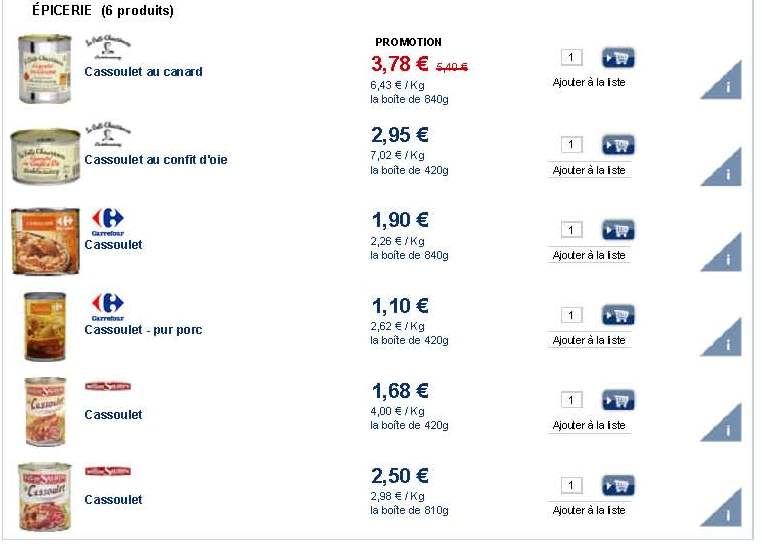Open the Cassoulet au confit d'oie link
The height and width of the screenshot is (551, 762).
tap(156, 160)
